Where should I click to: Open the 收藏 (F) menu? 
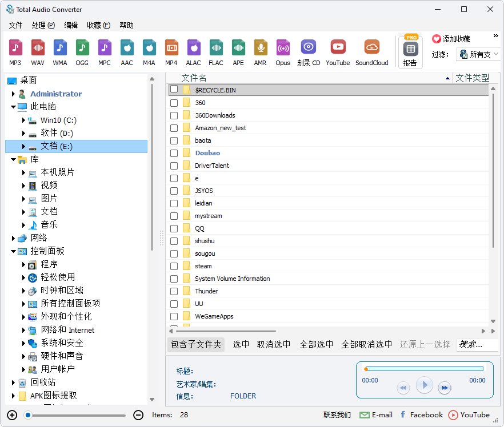coord(98,25)
